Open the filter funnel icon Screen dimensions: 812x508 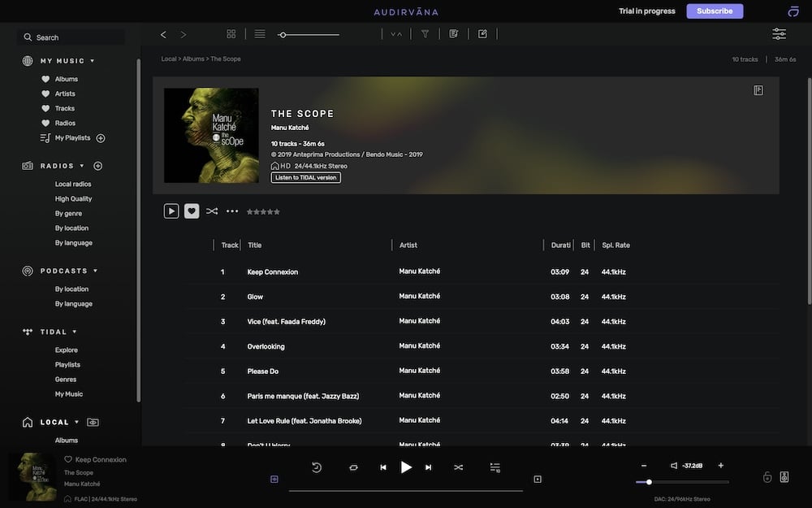(x=425, y=34)
